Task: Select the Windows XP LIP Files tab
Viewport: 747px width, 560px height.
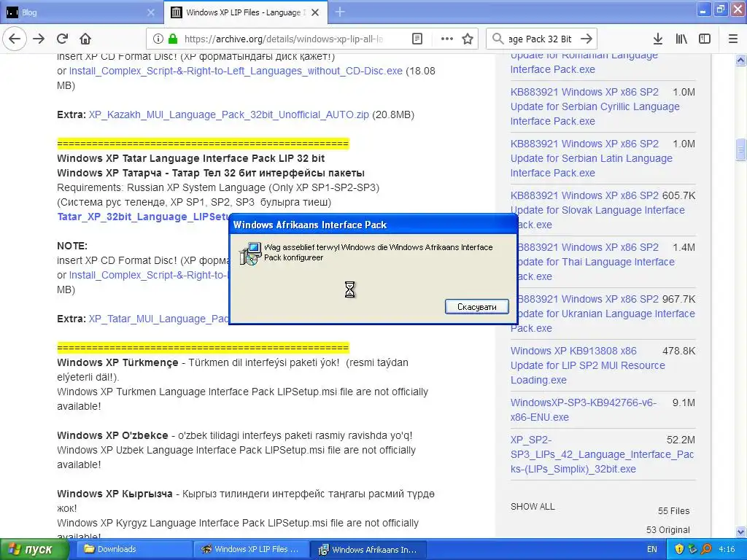Action: [x=246, y=12]
